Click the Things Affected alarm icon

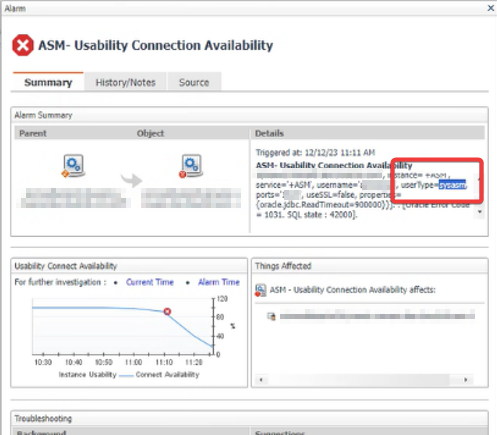coord(260,290)
